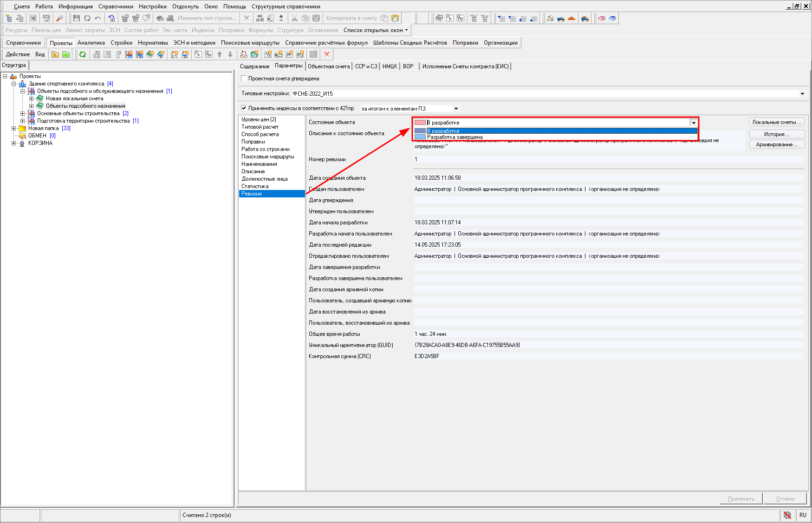Click the green refresh arrows icon
This screenshot has width=812, height=523.
coord(83,54)
